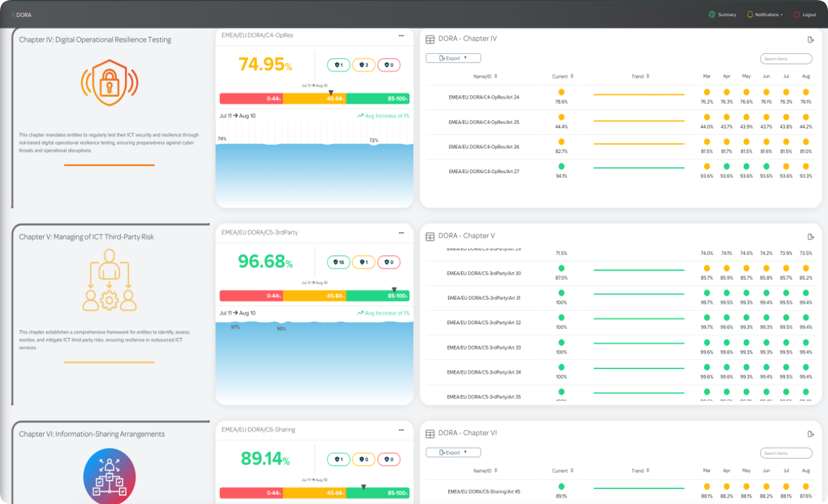Image resolution: width=828 pixels, height=504 pixels.
Task: Select row EMEA/EU DORA/C5-3rdParty/Art 33
Action: (620, 348)
